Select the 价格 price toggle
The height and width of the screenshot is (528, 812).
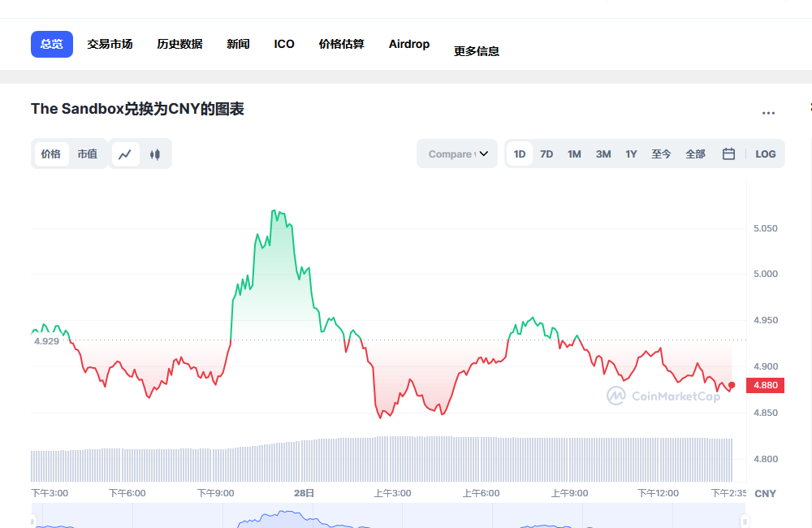(51, 154)
